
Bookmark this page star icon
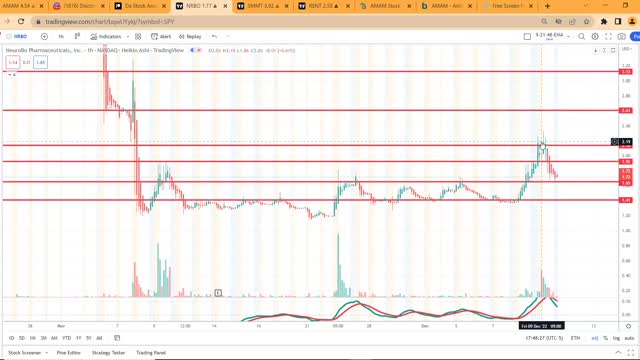pyautogui.click(x=587, y=21)
